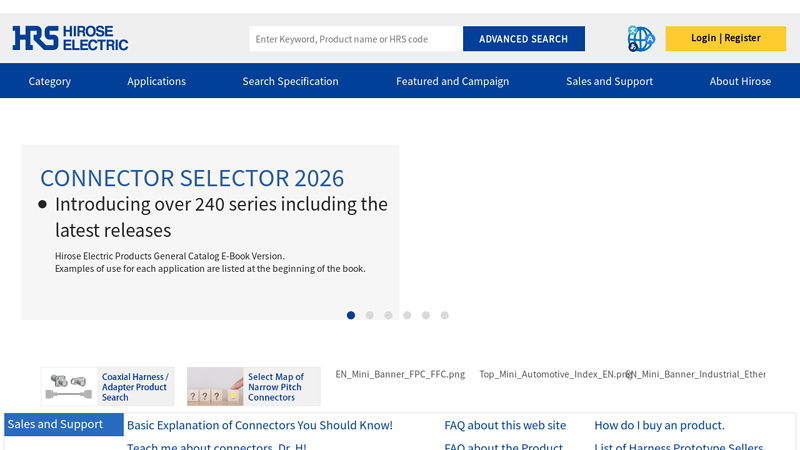Click the Hirose Electric logo
Viewport: 800px width, 450px height.
tap(70, 39)
